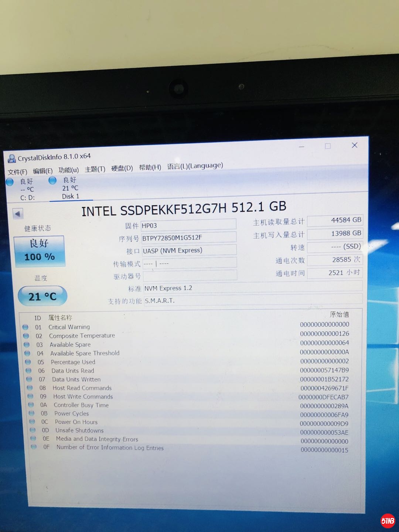Image resolution: width=399 pixels, height=532 pixels.
Task: Click the firmware field HP03
Action: [188, 225]
